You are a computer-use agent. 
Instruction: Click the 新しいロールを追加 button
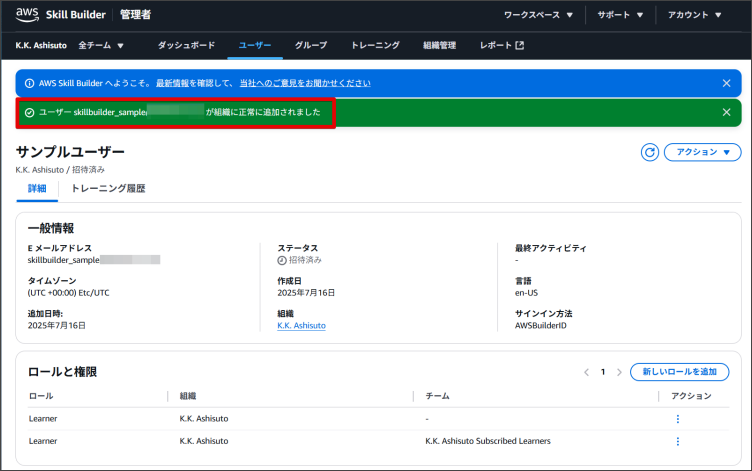(679, 372)
